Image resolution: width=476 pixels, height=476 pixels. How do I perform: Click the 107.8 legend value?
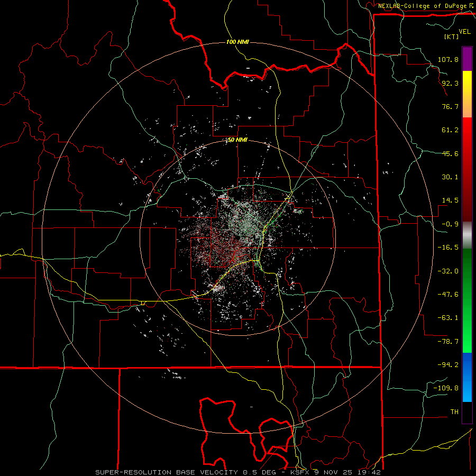pyautogui.click(x=448, y=59)
